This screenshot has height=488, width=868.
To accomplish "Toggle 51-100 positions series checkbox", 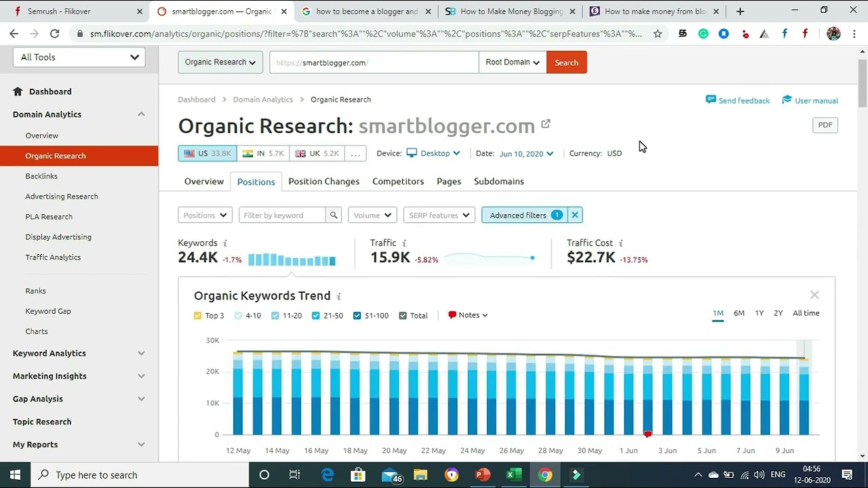I will point(357,315).
